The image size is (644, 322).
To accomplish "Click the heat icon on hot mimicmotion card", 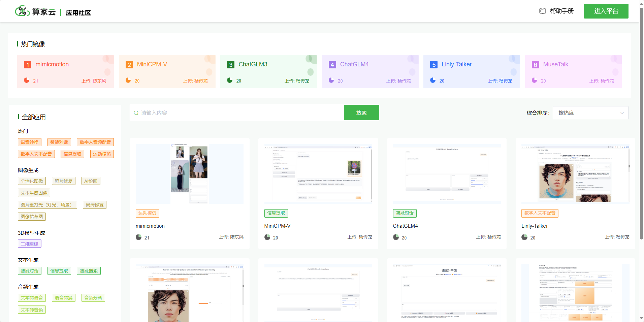I will 27,80.
